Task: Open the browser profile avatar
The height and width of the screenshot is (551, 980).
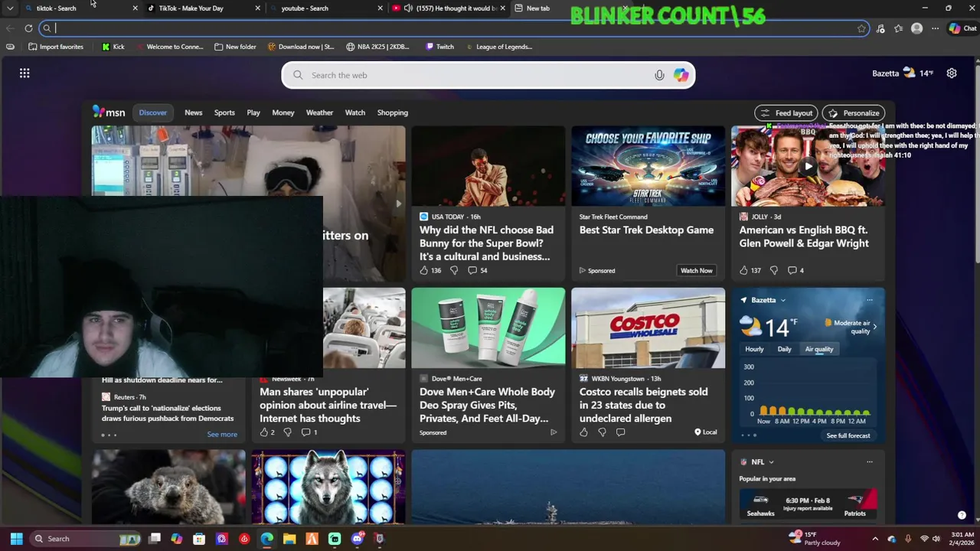Action: [x=916, y=28]
